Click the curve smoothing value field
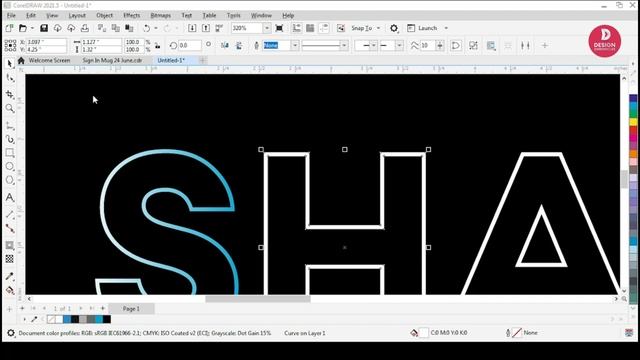 427,45
